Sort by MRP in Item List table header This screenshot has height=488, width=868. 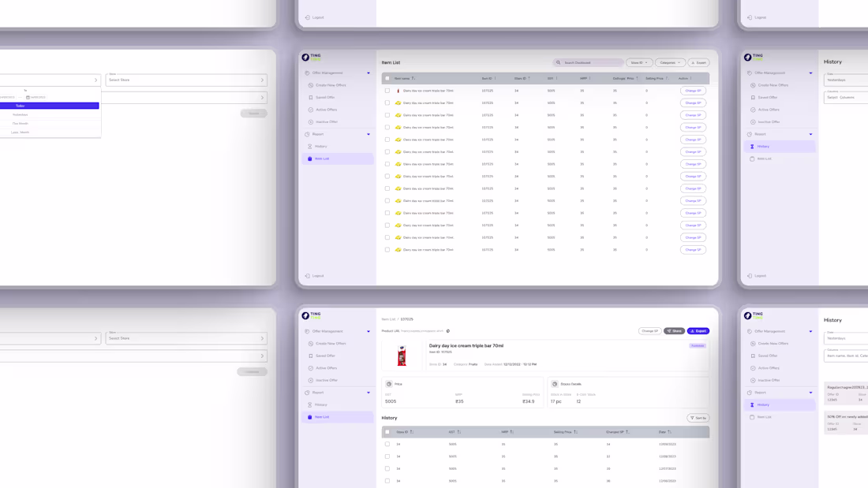(x=590, y=79)
